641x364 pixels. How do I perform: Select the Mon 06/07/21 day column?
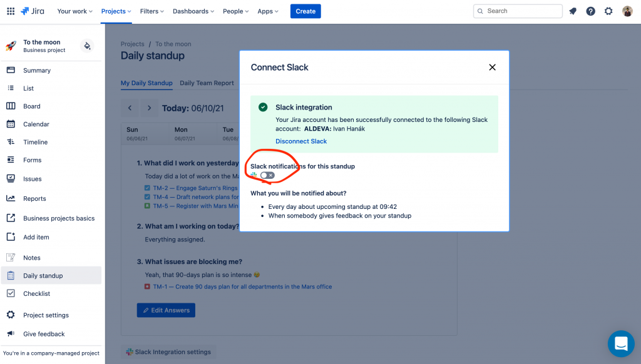pyautogui.click(x=193, y=134)
